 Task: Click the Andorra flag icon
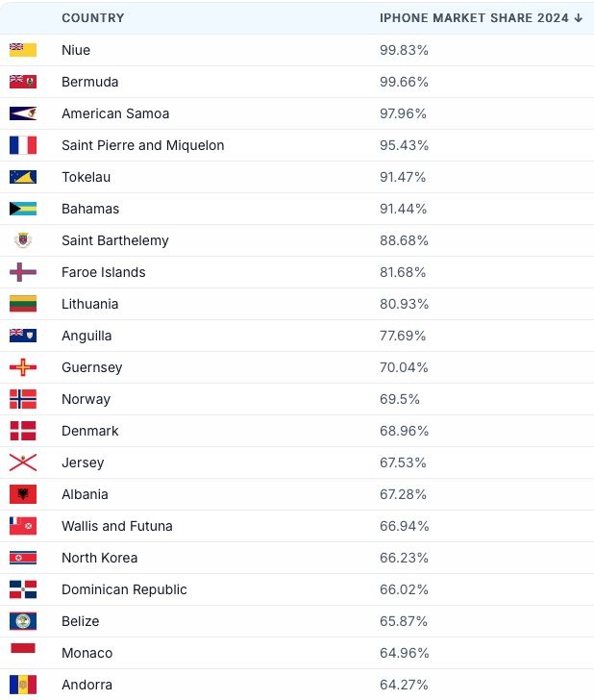23,685
